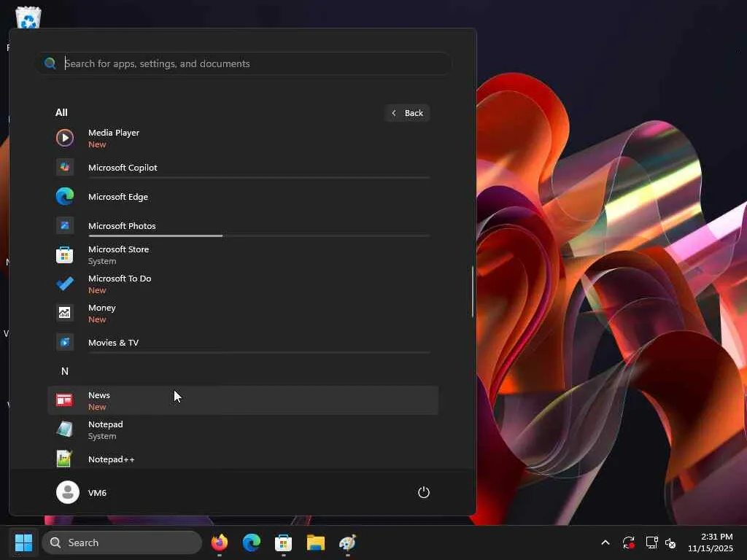Image resolution: width=747 pixels, height=560 pixels.
Task: Open File Explorer from the taskbar
Action: (x=315, y=542)
